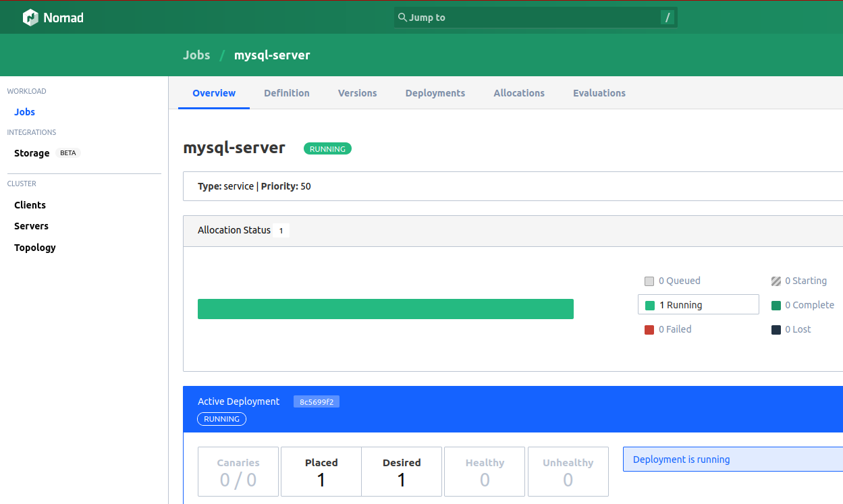Viewport: 843px width, 504px height.
Task: Switch to the Definition tab
Action: [x=287, y=93]
